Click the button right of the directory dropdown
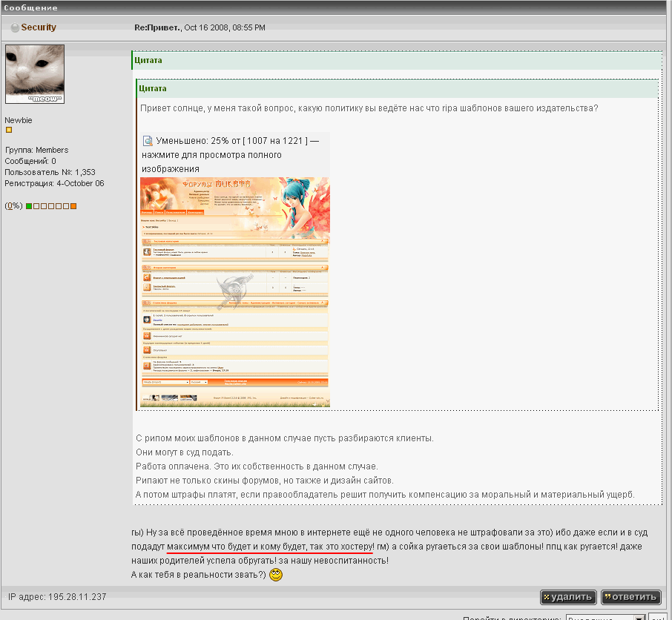Image resolution: width=672 pixels, height=620 pixels. (x=656, y=617)
